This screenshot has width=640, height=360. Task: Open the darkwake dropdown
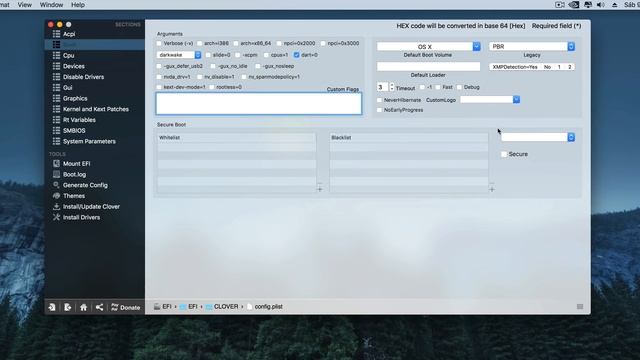coord(179,55)
